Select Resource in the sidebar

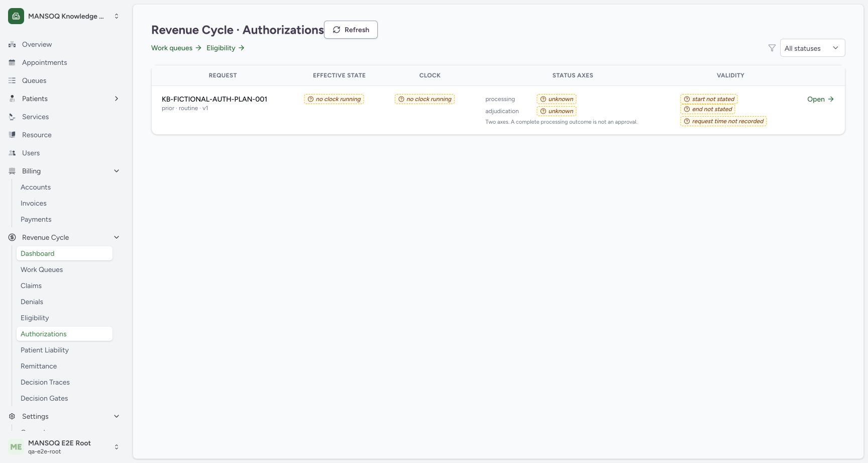(37, 135)
